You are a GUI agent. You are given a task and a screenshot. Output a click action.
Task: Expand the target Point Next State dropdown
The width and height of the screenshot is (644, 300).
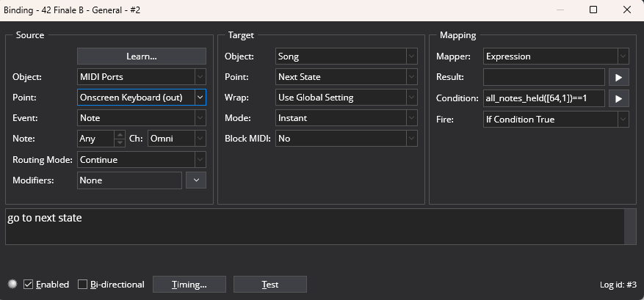(346, 77)
